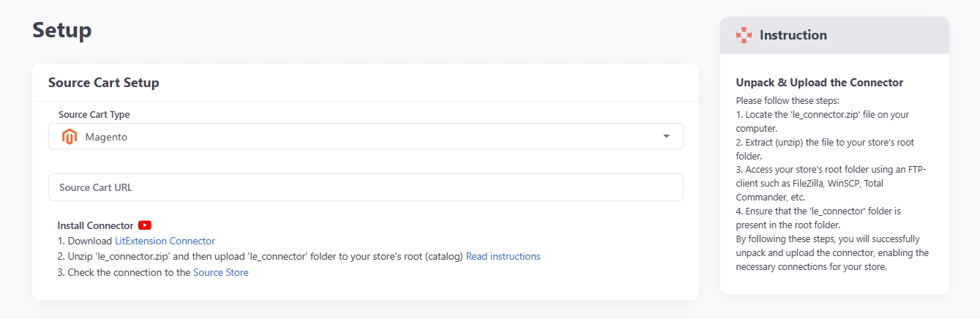Click the Magento logo icon
Image resolution: width=980 pixels, height=319 pixels.
click(x=70, y=137)
